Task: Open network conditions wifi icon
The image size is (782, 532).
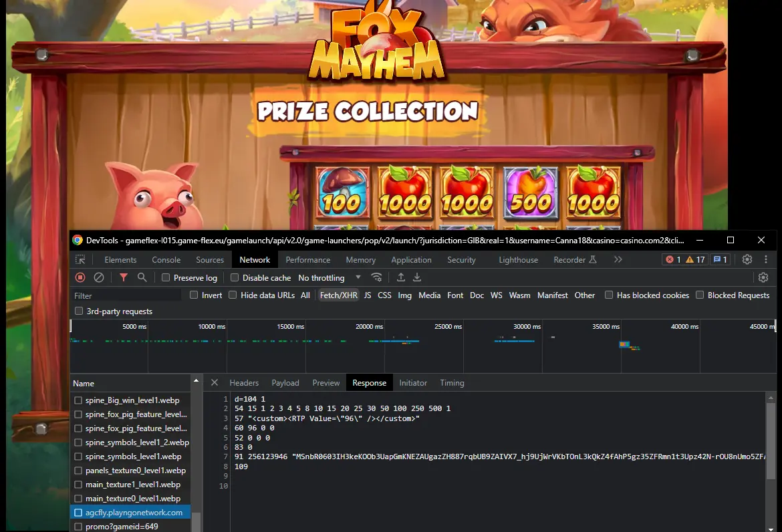Action: [x=376, y=277]
